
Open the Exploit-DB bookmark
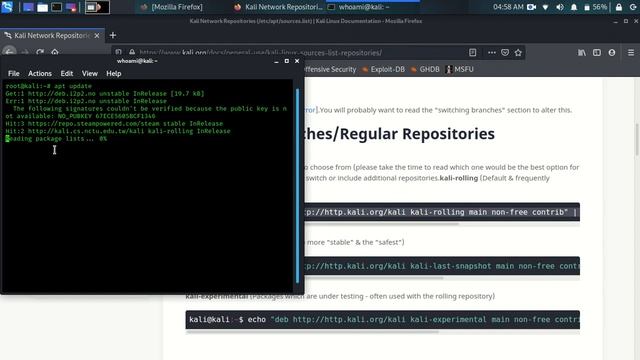383,69
